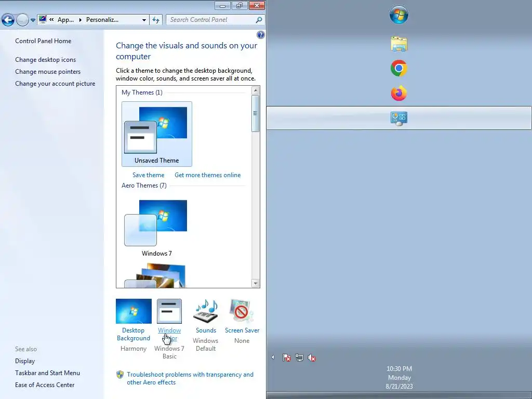The image size is (532, 399).
Task: Click the network tray icon
Action: click(x=299, y=357)
